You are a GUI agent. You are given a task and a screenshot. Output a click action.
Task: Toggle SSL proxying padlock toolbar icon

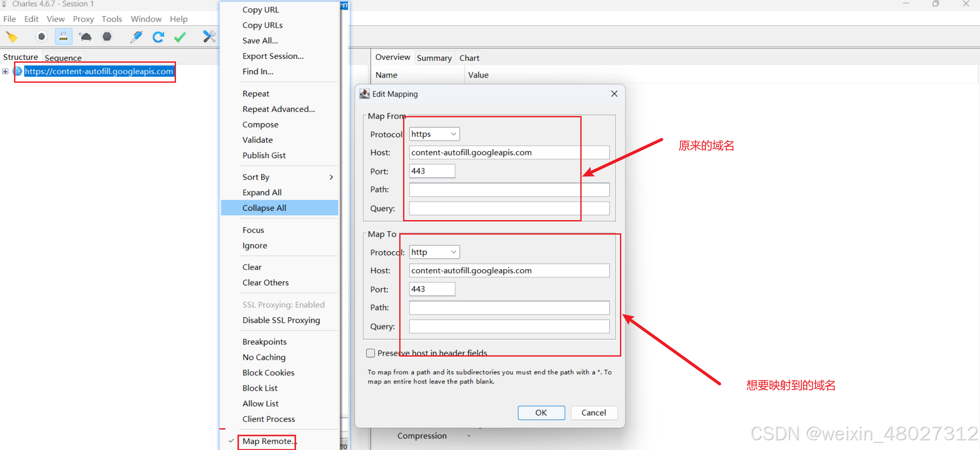tap(63, 37)
